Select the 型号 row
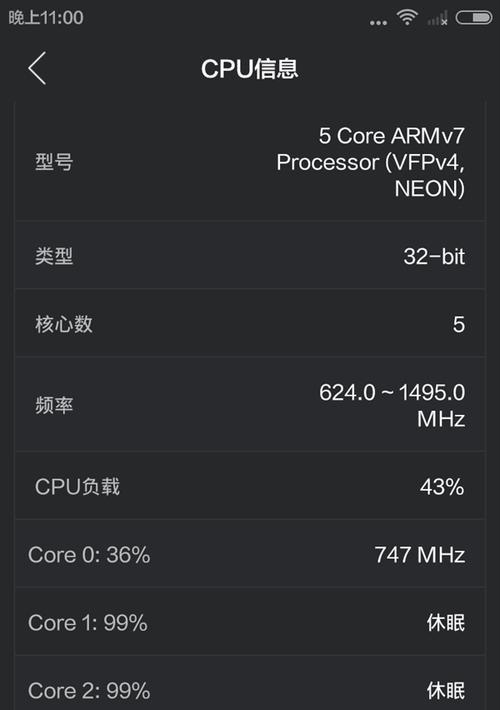Image resolution: width=500 pixels, height=710 pixels. coord(250,162)
